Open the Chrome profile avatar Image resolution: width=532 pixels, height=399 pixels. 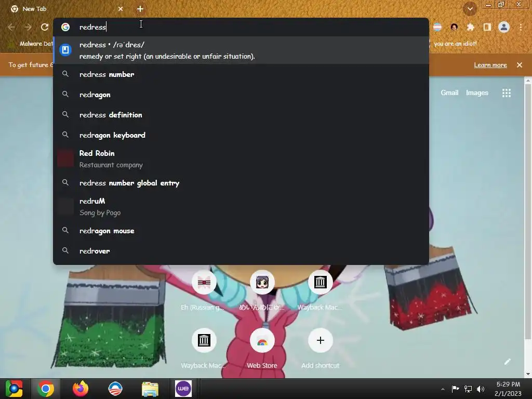[x=504, y=27]
